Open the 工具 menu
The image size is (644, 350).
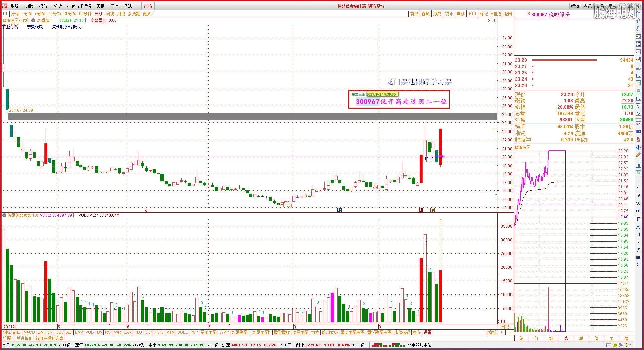pos(115,6)
